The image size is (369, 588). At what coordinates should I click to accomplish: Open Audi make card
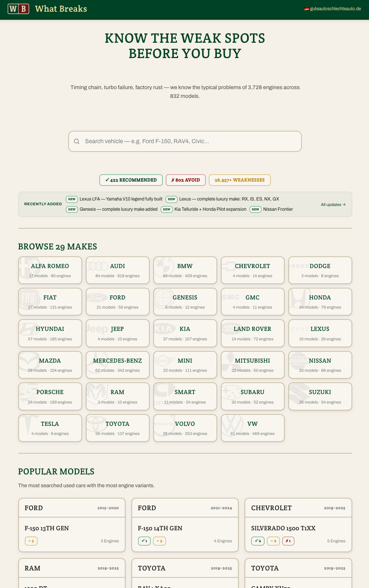[118, 270]
